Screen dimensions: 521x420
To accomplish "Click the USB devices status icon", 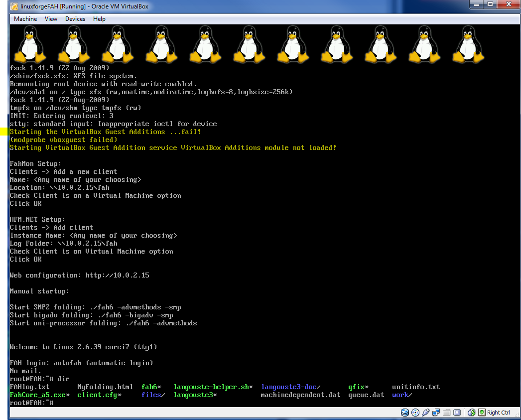I will click(426, 413).
